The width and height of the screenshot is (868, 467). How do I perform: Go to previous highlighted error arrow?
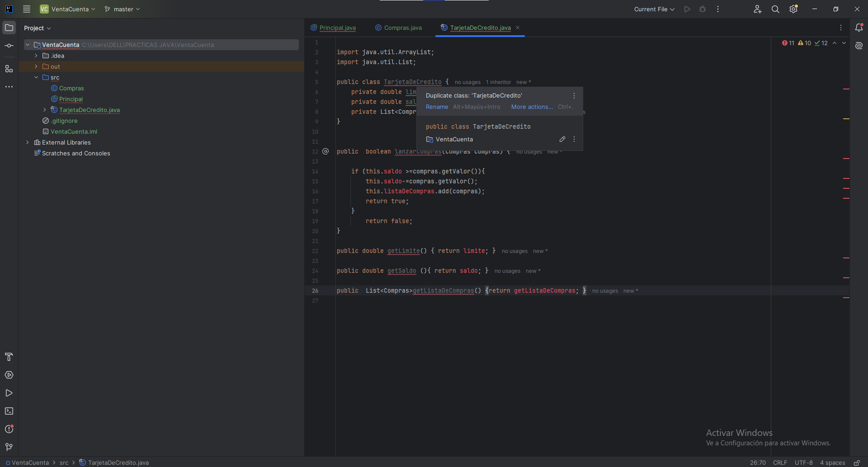835,43
